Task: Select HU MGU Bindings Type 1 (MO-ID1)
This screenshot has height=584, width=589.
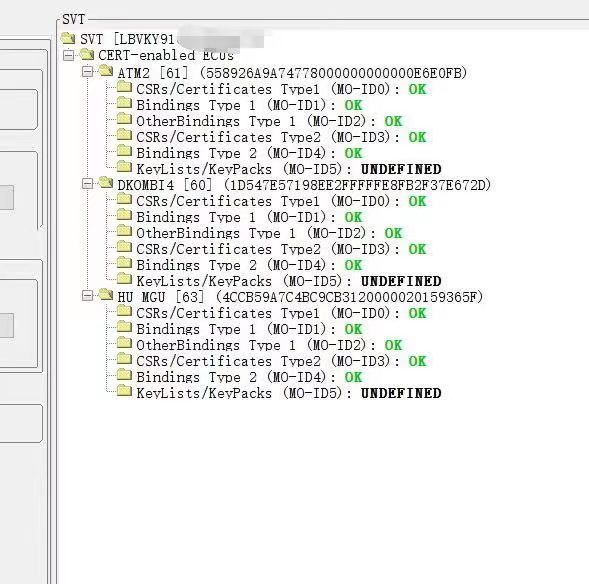Action: click(x=249, y=329)
